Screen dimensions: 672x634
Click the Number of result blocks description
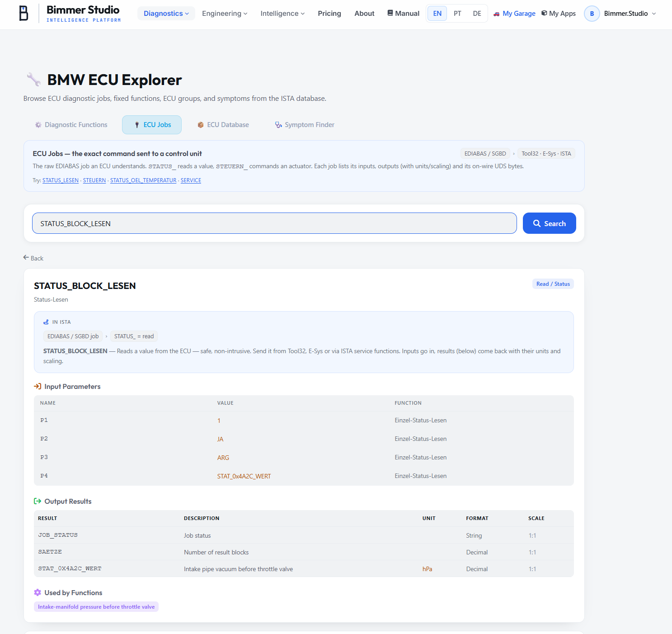coord(216,552)
